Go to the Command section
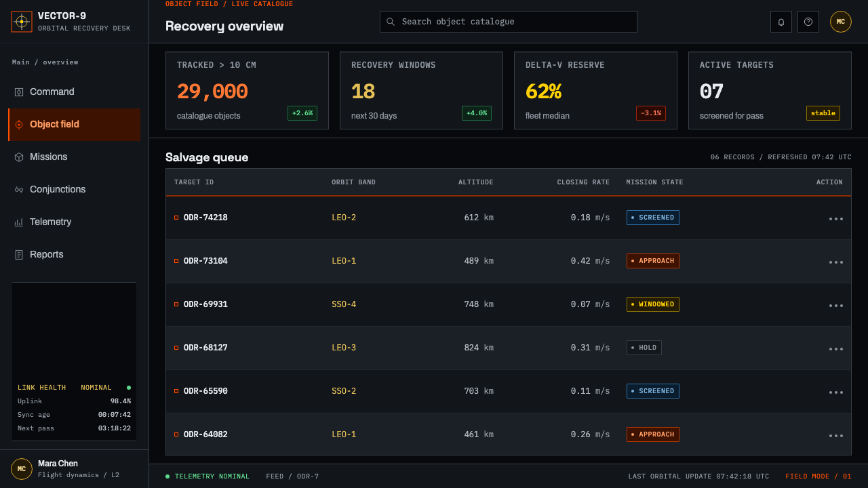The height and width of the screenshot is (488, 868). 75,92
